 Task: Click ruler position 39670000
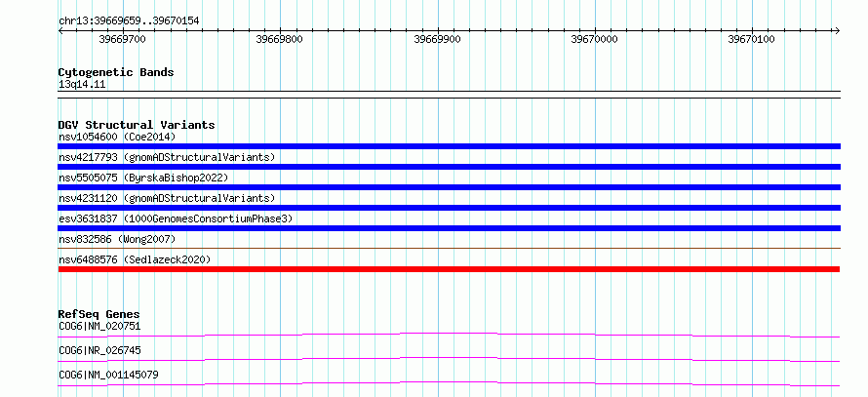pos(595,39)
